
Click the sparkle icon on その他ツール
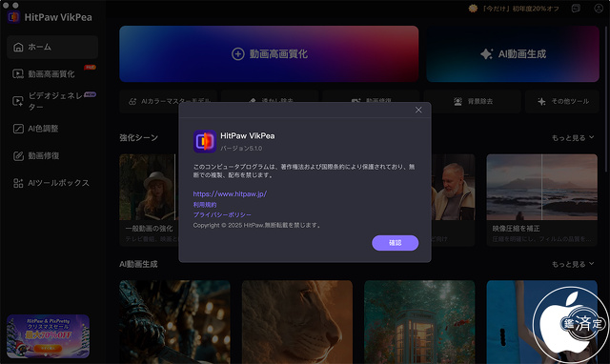[541, 102]
